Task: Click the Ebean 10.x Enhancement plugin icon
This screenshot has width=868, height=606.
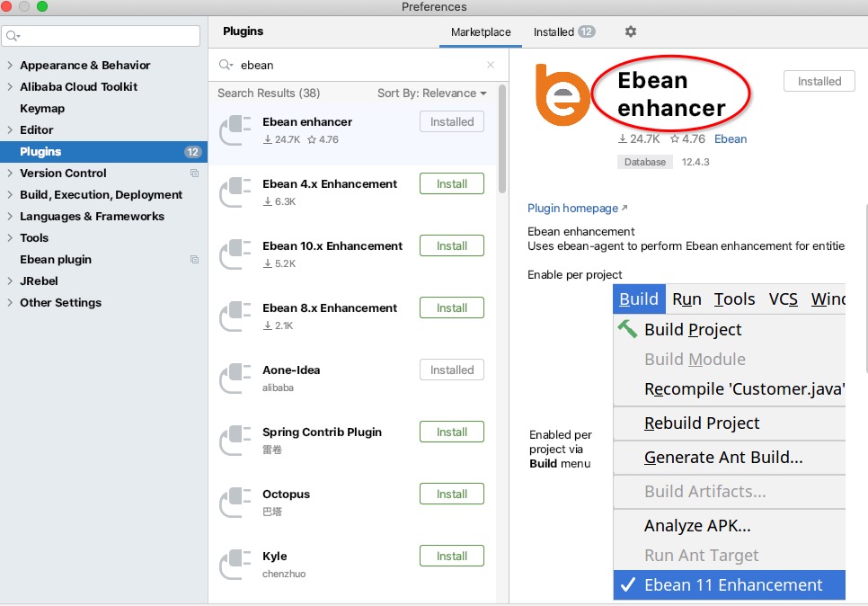Action: [x=235, y=254]
